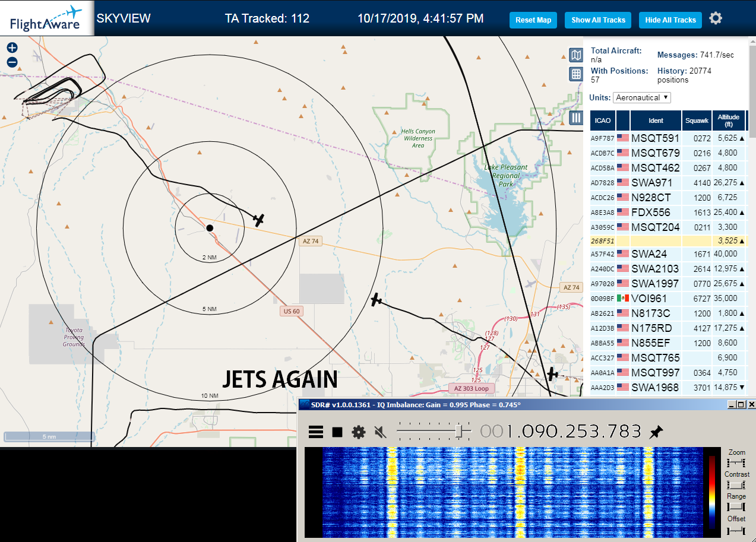Adjust the SDR# Zoom slider
The width and height of the screenshot is (756, 542).
click(736, 462)
